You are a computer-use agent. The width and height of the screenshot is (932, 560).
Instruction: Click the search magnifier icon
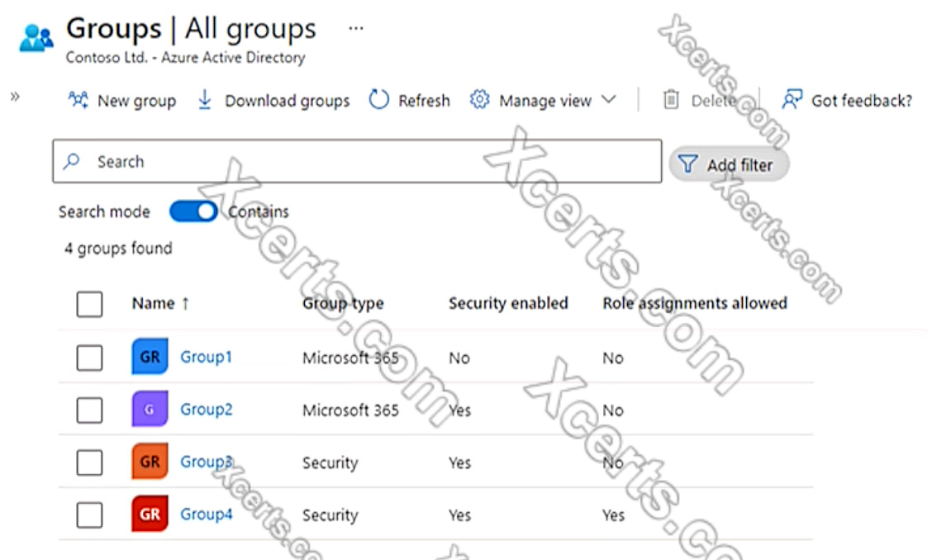point(71,161)
